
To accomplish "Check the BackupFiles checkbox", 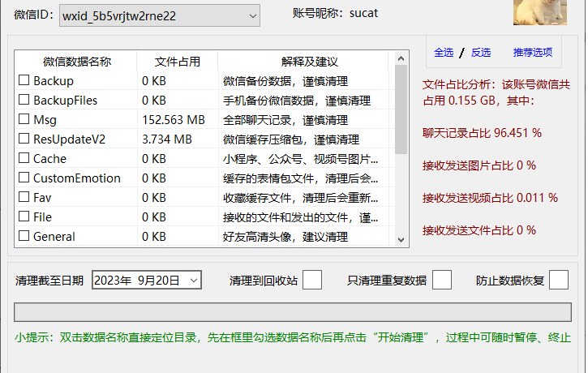I will tap(24, 100).
